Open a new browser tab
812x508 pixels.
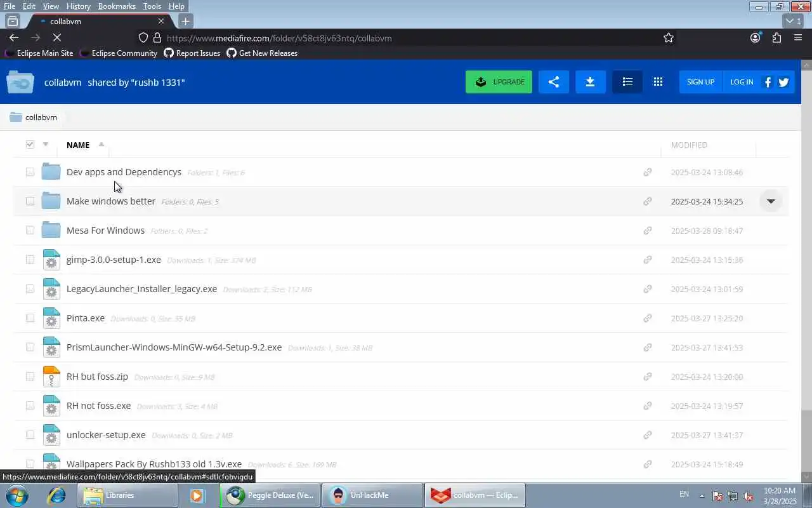pyautogui.click(x=185, y=21)
